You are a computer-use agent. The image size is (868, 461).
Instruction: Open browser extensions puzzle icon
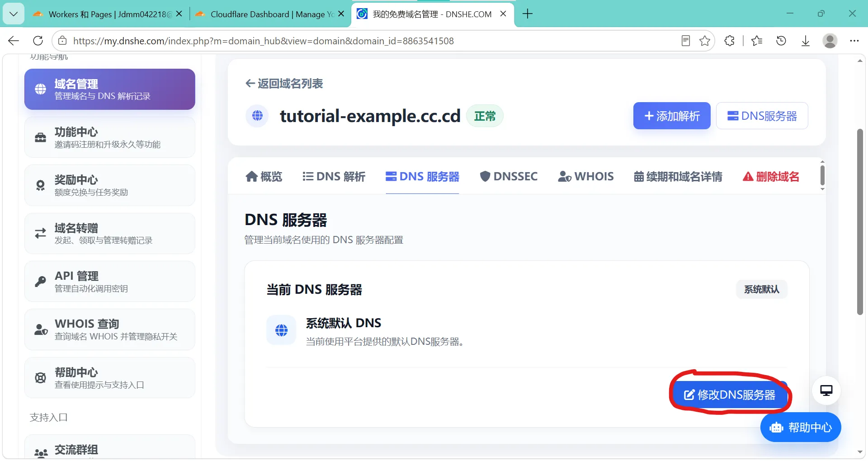(729, 41)
